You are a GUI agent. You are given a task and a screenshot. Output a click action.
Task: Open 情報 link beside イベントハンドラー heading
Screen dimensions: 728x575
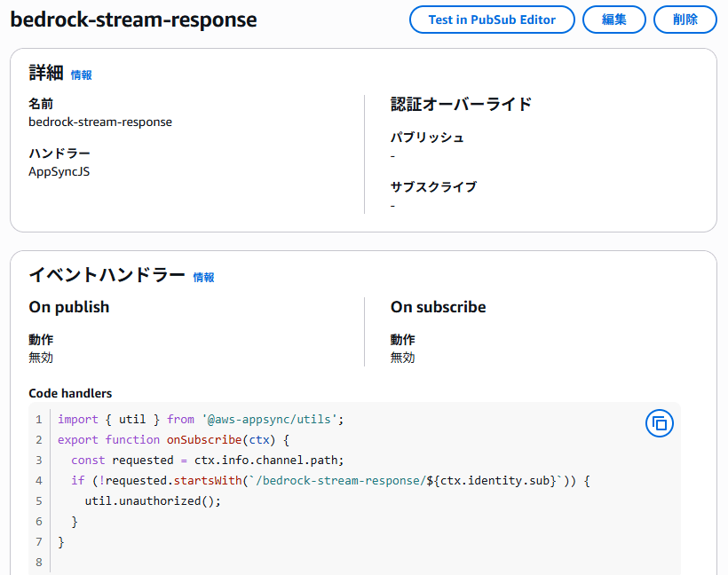pyautogui.click(x=204, y=278)
